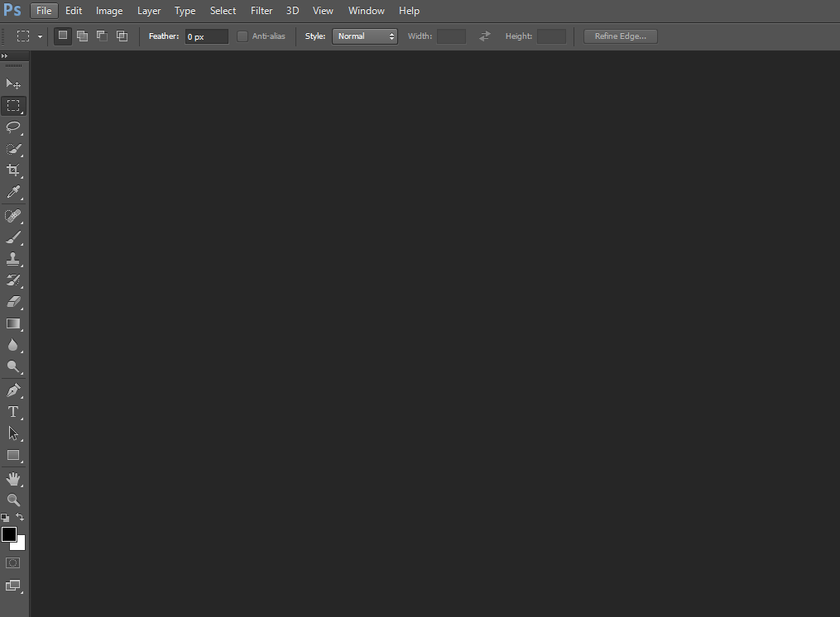
Task: Open the Window menu
Action: coord(366,10)
